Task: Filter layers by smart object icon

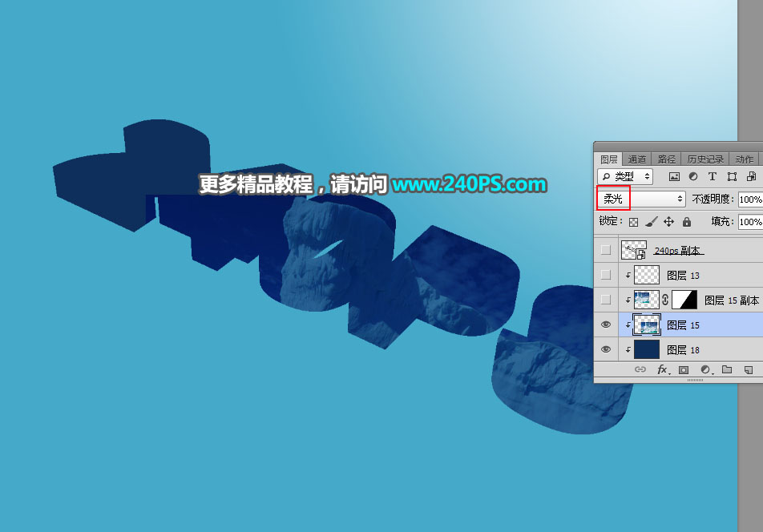Action: pyautogui.click(x=751, y=176)
